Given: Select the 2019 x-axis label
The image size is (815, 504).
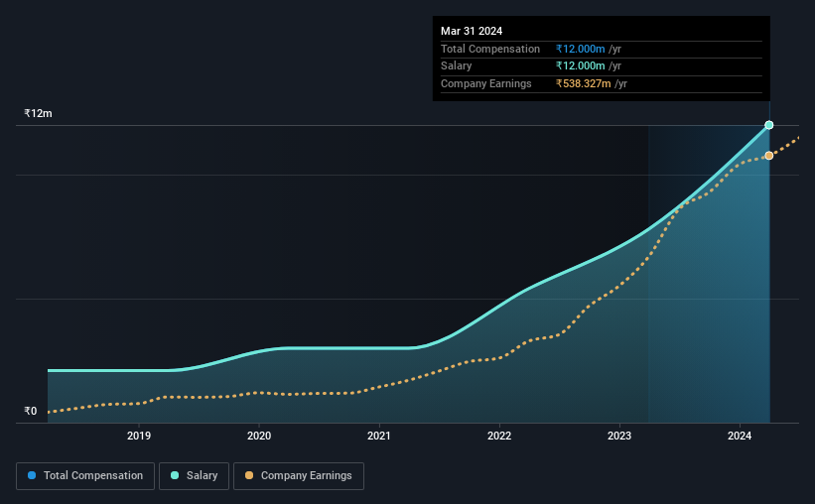Looking at the screenshot, I should click(139, 436).
